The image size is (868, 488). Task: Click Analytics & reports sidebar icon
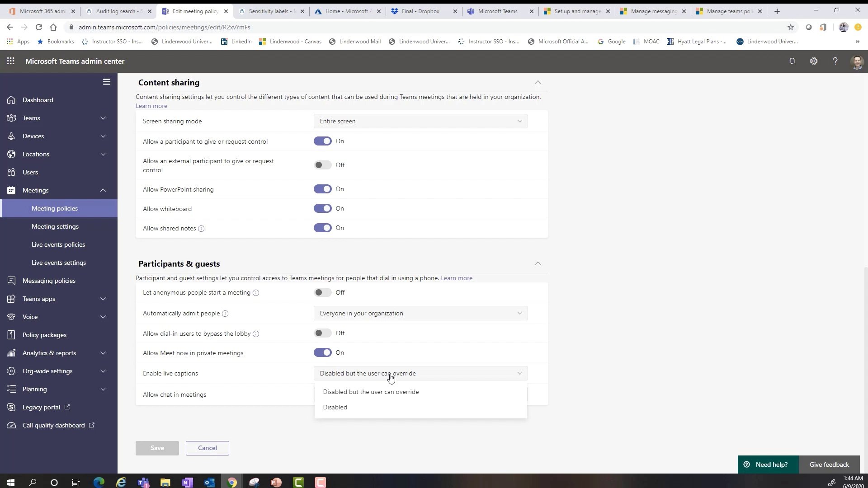(x=11, y=353)
